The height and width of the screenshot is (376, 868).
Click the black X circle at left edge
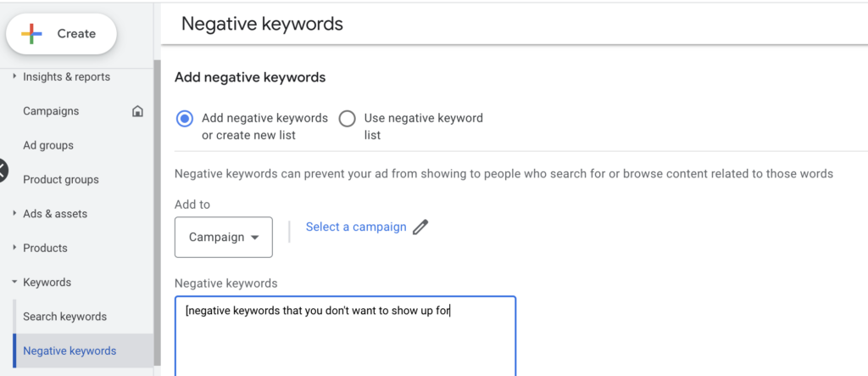3,171
